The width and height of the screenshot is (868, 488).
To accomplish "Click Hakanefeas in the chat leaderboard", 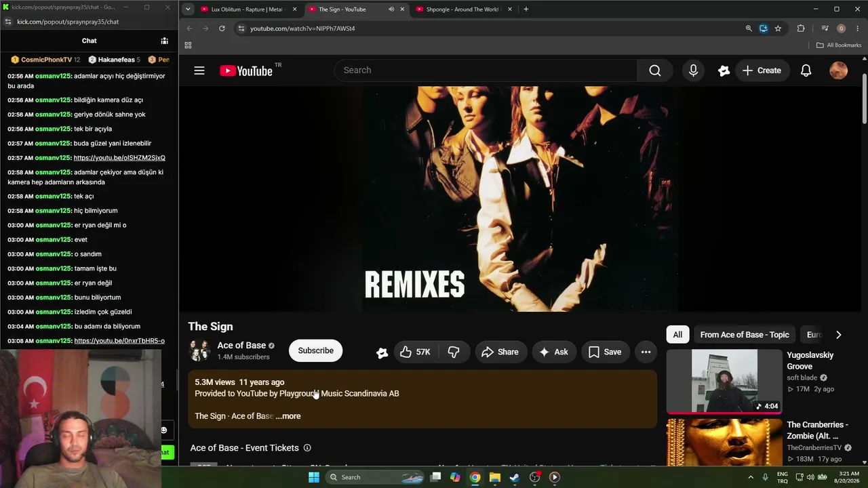I will pyautogui.click(x=115, y=60).
